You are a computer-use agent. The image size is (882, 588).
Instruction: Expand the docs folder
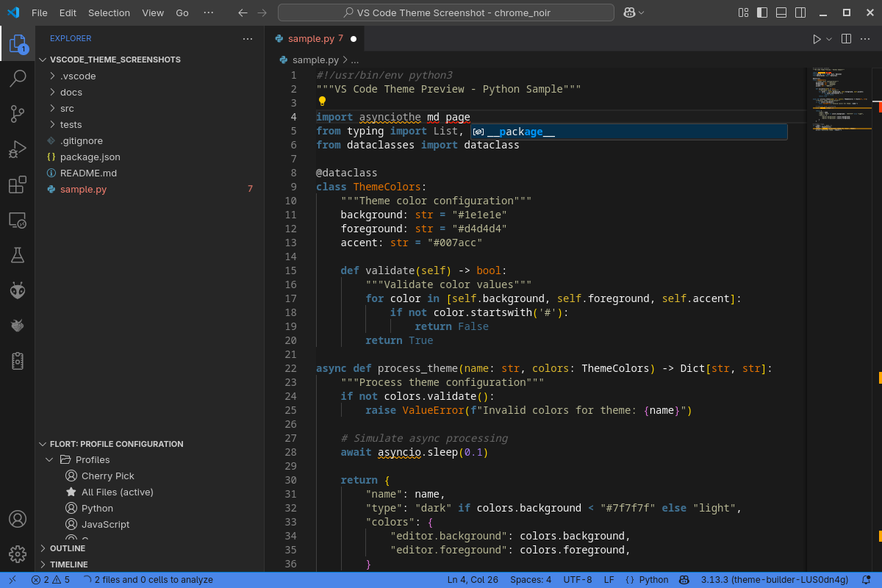pyautogui.click(x=71, y=92)
